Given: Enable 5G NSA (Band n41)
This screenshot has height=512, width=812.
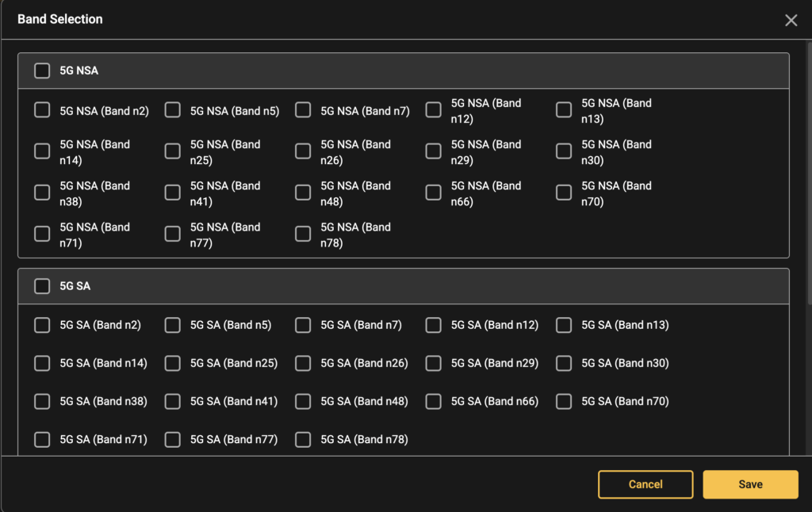Looking at the screenshot, I should (x=172, y=193).
